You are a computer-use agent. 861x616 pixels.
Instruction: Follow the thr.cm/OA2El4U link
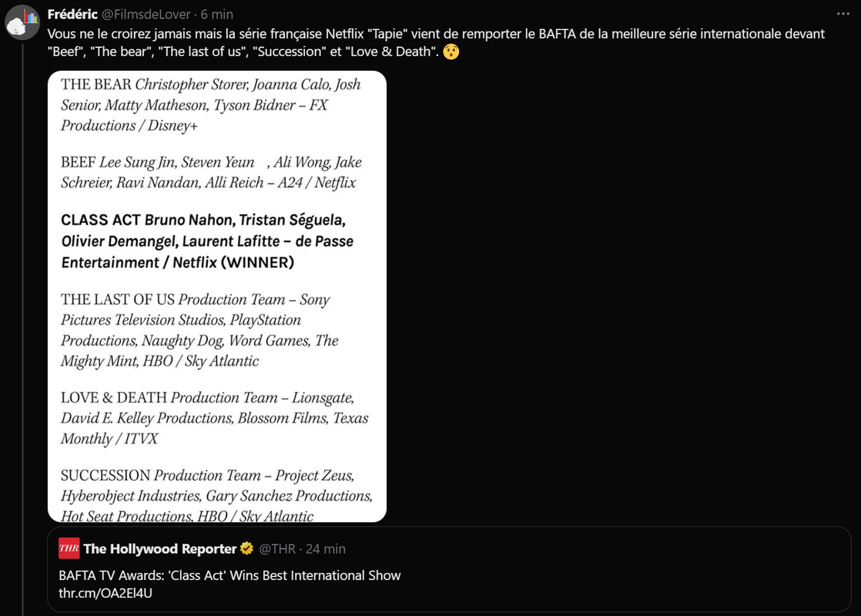point(106,593)
